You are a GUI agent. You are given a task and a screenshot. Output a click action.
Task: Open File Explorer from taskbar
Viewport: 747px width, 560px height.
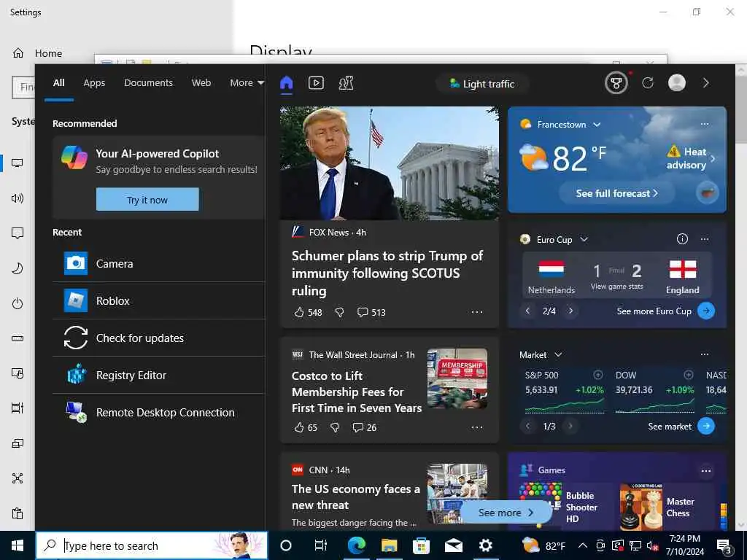[389, 545]
